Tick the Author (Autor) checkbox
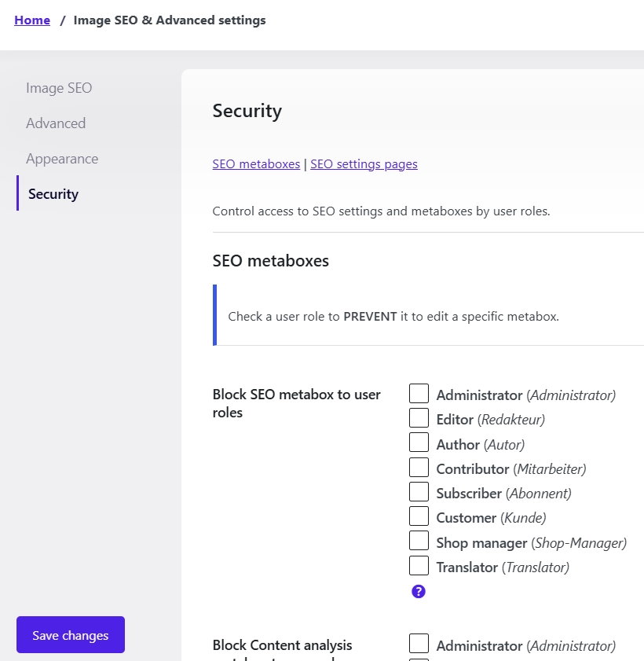This screenshot has height=661, width=644. pyautogui.click(x=419, y=443)
